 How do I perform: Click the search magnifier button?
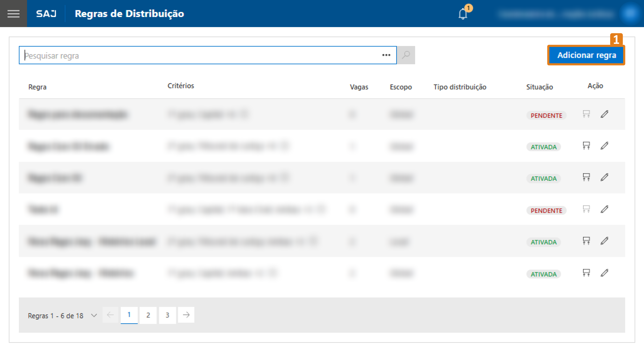(406, 55)
